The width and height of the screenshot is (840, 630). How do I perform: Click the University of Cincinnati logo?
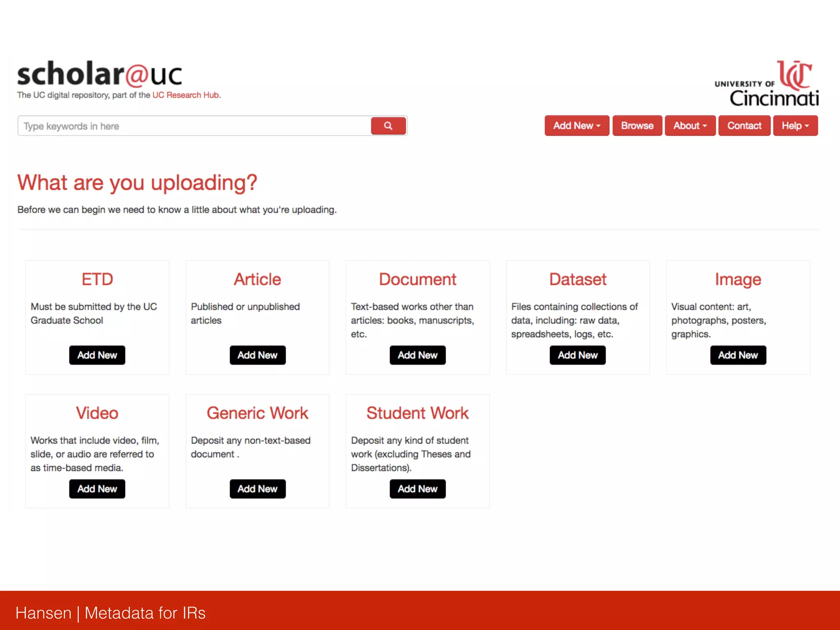766,84
